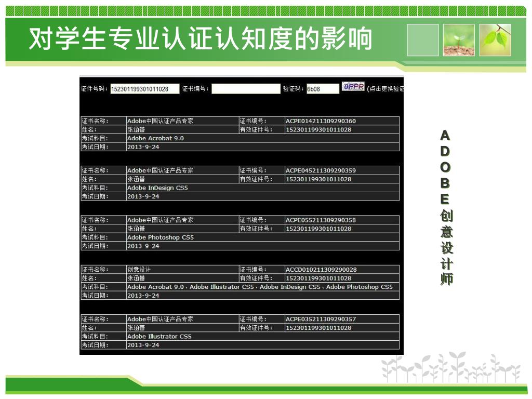Click Adobe中国认证产品专家 in the Acrobat record

point(160,121)
